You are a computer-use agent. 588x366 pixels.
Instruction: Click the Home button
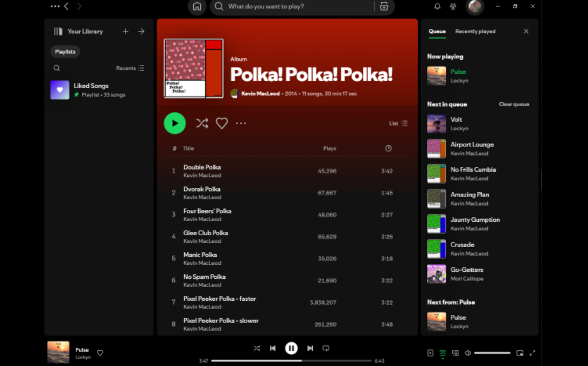[x=197, y=6]
